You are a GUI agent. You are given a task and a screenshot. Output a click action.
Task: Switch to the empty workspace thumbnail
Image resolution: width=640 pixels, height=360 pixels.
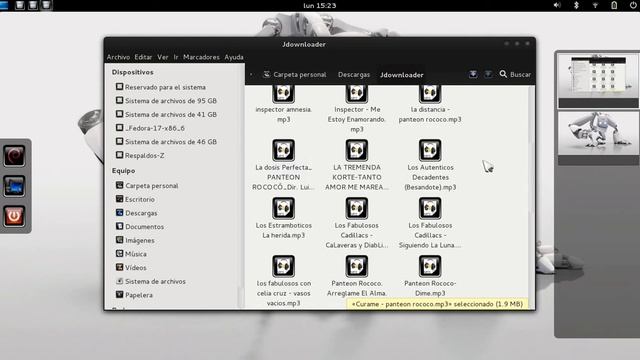point(598,138)
